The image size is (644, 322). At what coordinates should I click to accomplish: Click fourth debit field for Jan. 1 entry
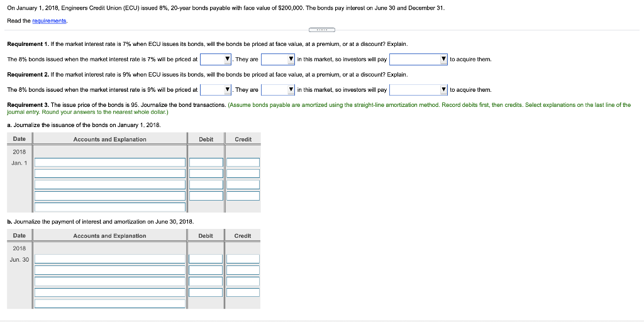[206, 196]
